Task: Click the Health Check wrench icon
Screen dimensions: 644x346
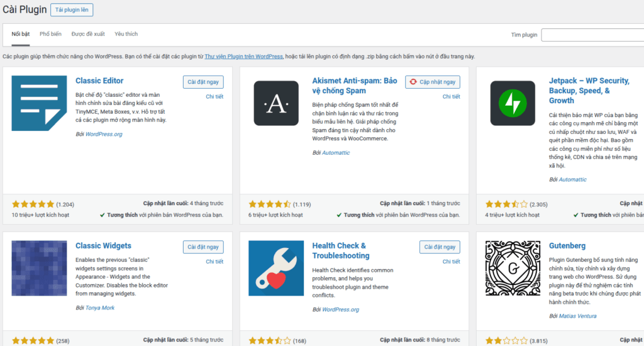Action: 276,269
